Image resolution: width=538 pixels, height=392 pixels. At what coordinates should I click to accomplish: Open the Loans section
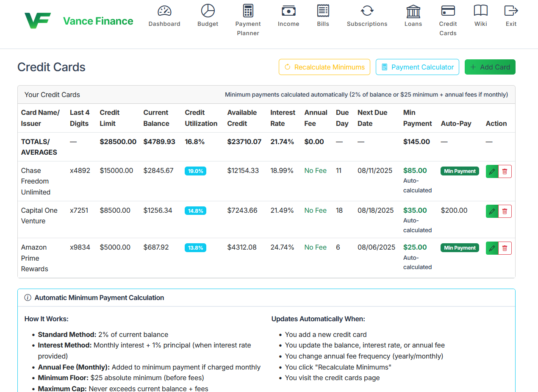pyautogui.click(x=413, y=15)
